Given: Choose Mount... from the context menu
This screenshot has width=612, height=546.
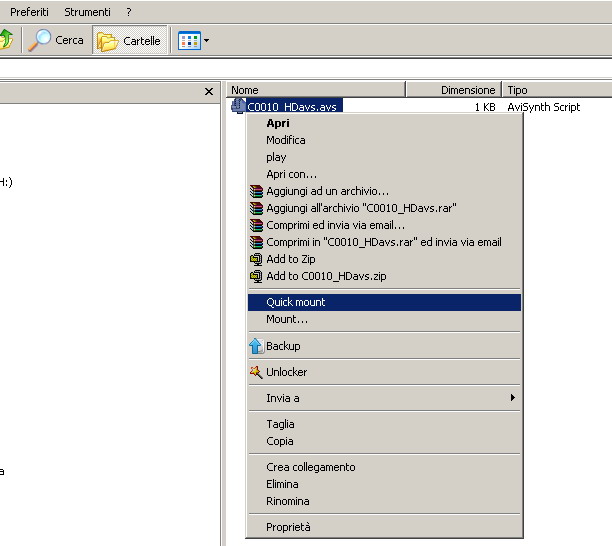Looking at the screenshot, I should (384, 319).
